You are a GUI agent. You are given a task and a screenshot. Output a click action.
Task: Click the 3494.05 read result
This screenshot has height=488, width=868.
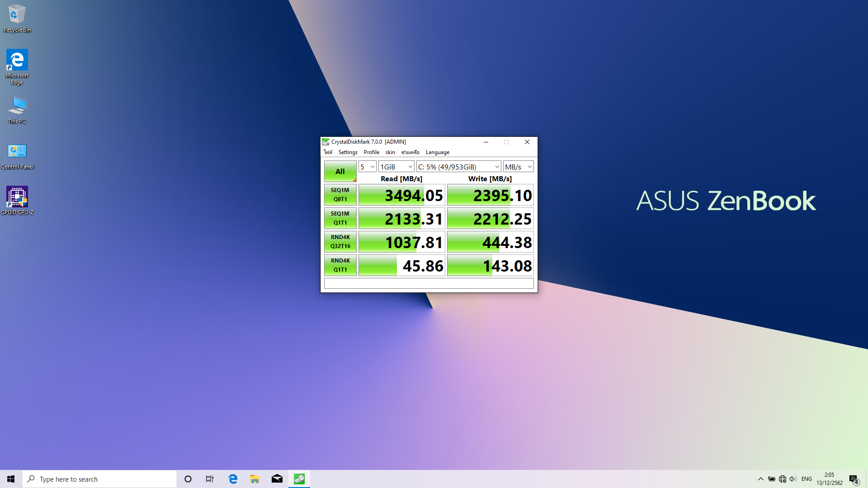402,195
